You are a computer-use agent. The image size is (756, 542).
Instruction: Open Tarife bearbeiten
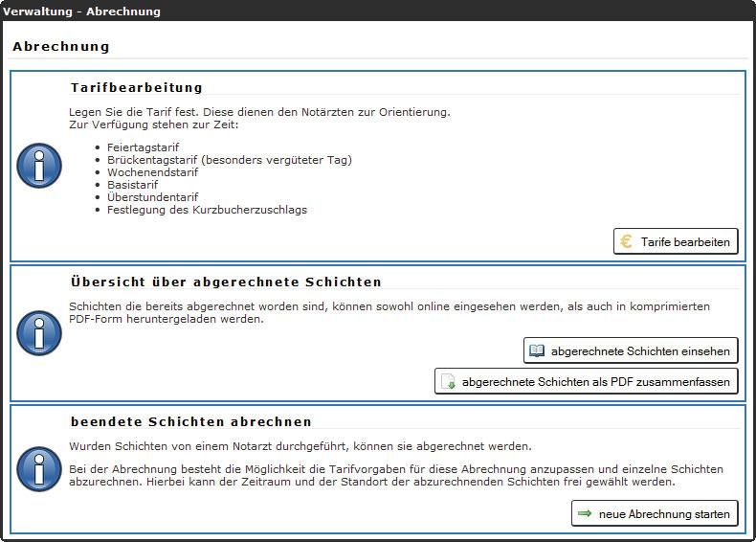point(676,242)
